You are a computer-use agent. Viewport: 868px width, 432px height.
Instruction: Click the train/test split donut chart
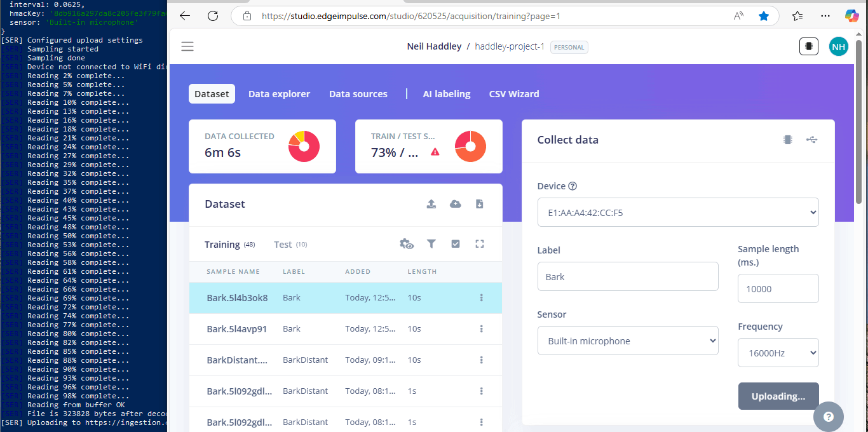tap(470, 146)
